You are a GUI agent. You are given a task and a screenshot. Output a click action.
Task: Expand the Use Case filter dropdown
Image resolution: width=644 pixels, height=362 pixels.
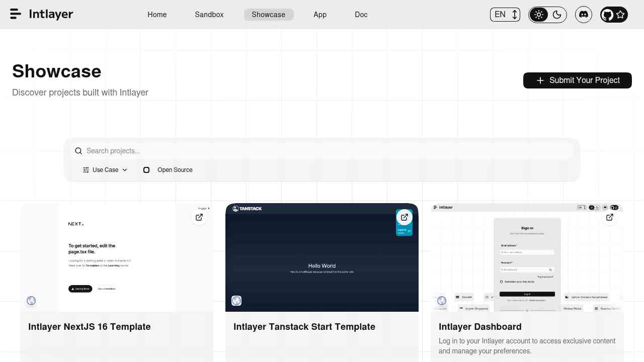105,170
